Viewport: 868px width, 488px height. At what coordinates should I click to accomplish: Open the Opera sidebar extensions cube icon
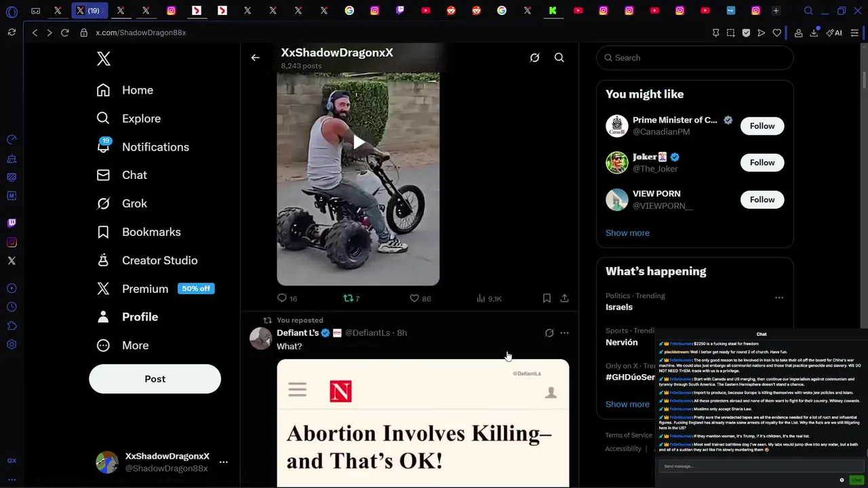coord(12,326)
